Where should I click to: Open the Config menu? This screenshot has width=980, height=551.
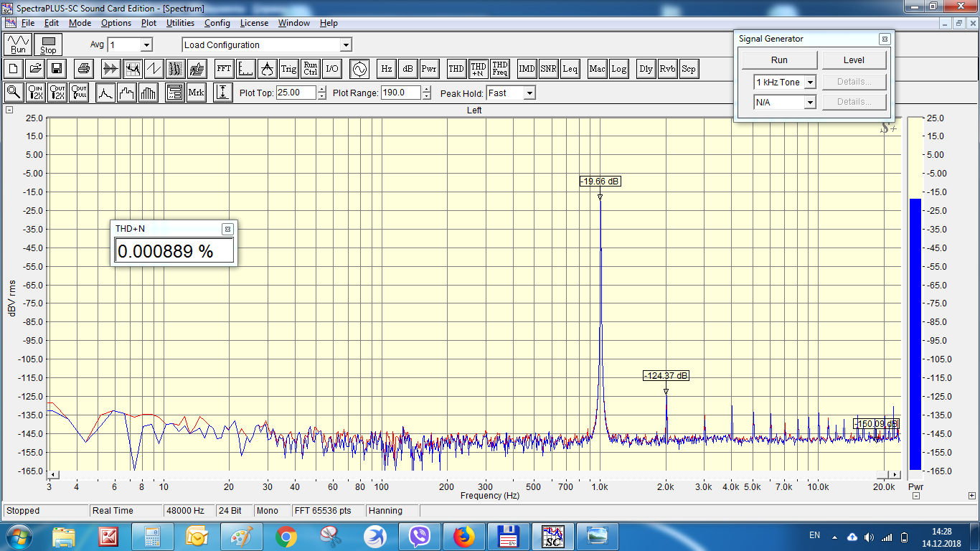pos(217,23)
